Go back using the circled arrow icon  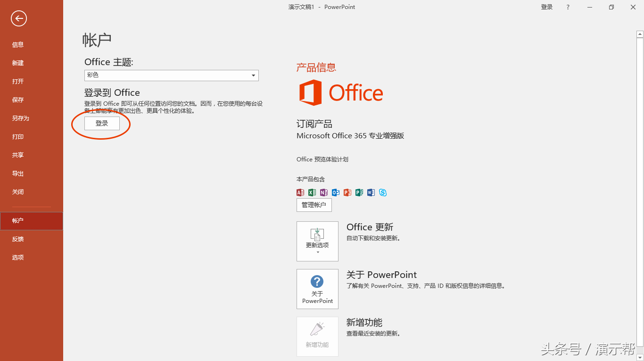click(x=19, y=18)
